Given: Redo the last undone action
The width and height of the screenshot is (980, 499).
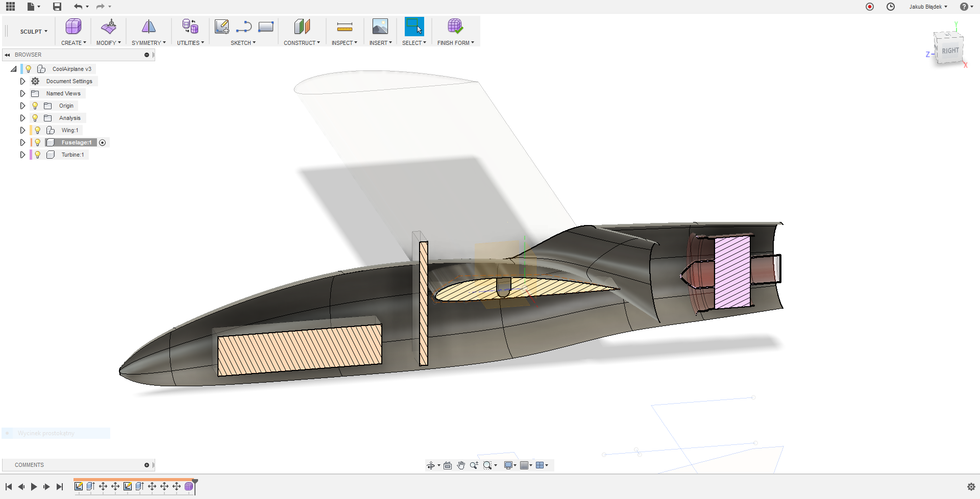Looking at the screenshot, I should point(100,7).
